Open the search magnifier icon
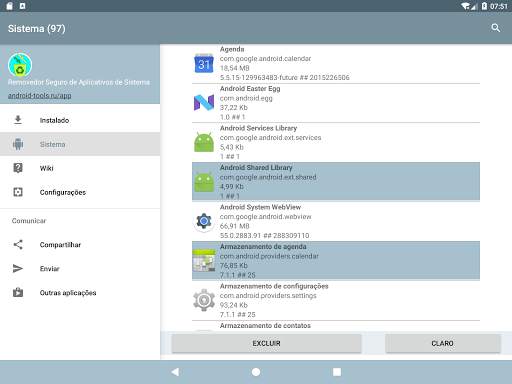 [495, 28]
